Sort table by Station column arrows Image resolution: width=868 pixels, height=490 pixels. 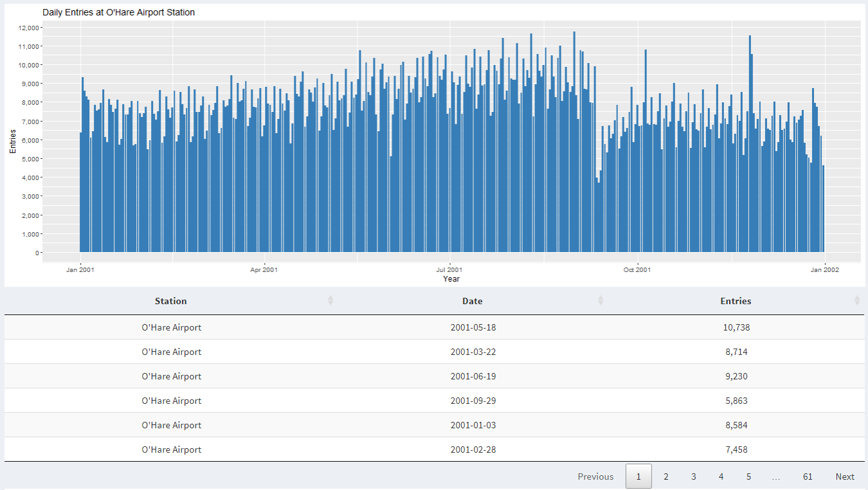point(330,300)
